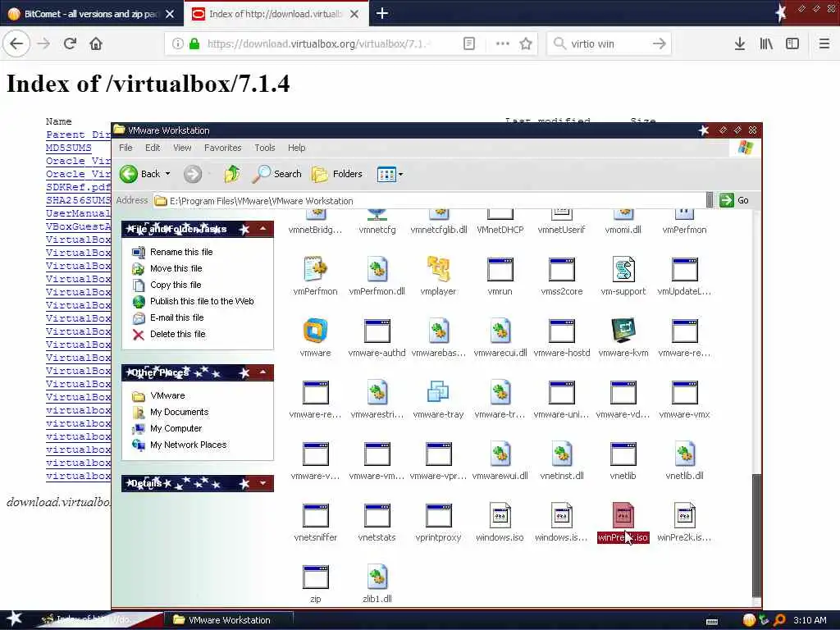
Task: Click the Explorer address path field
Action: click(430, 201)
